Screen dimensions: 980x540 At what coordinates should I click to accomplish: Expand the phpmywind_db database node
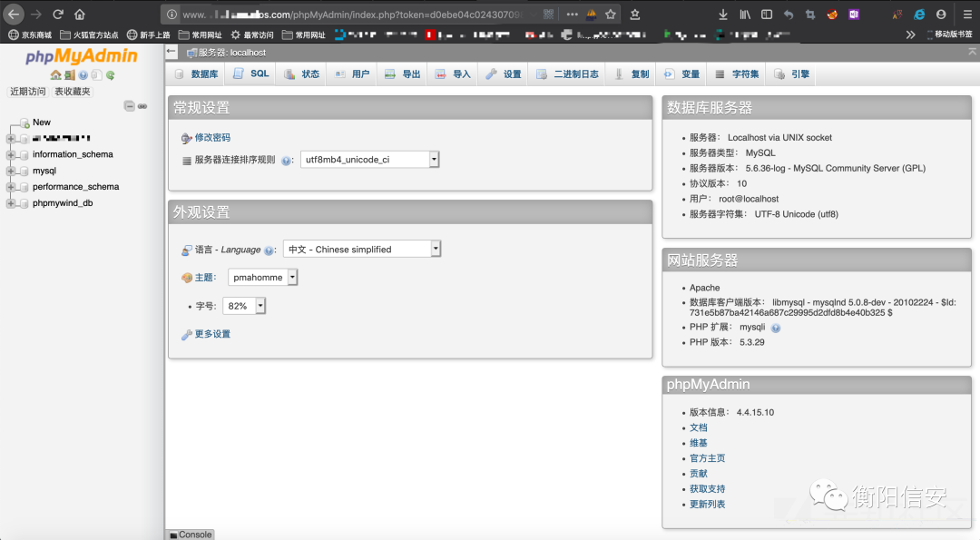[x=11, y=203]
